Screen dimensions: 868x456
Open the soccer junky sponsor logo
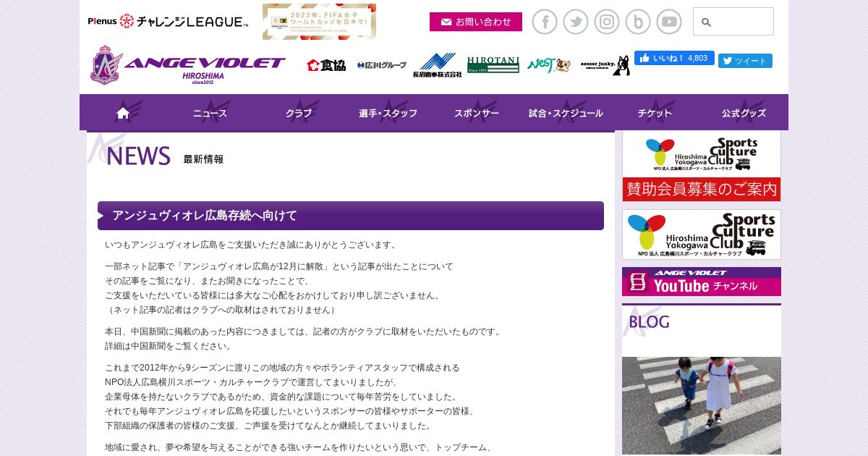point(605,65)
